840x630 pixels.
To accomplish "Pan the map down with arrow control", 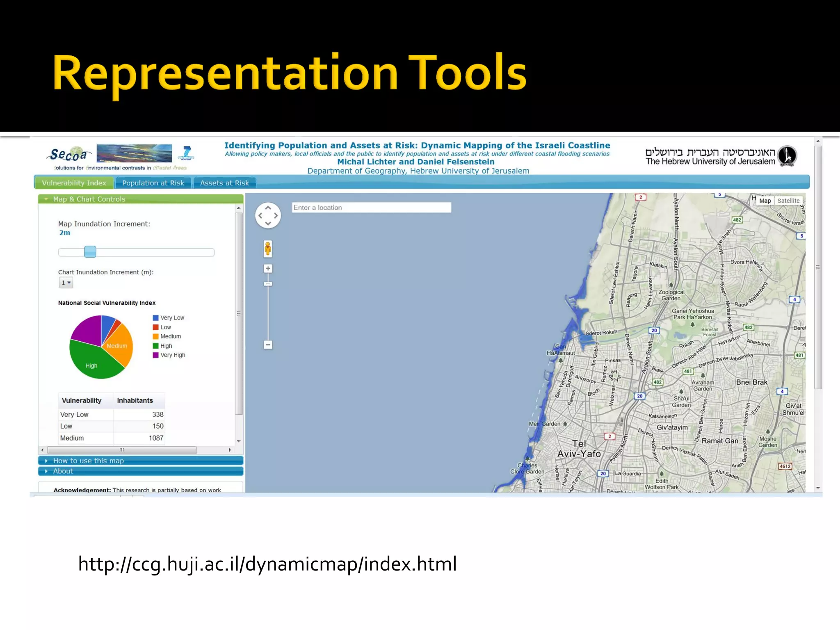I will pyautogui.click(x=268, y=224).
